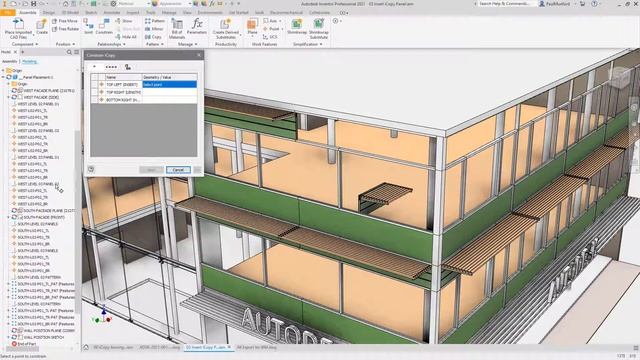
Task: Click help icon in Constrain Copy dialog
Action: click(x=91, y=169)
